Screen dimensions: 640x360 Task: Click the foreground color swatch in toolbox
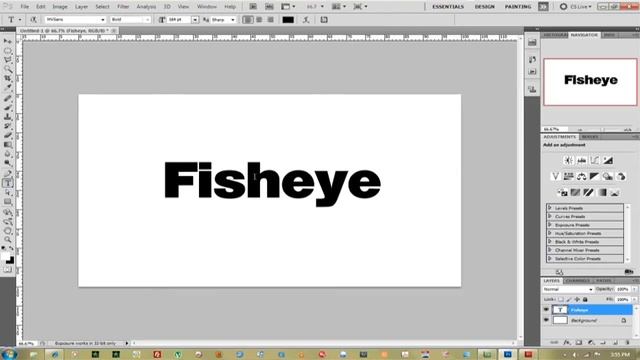tap(5, 256)
